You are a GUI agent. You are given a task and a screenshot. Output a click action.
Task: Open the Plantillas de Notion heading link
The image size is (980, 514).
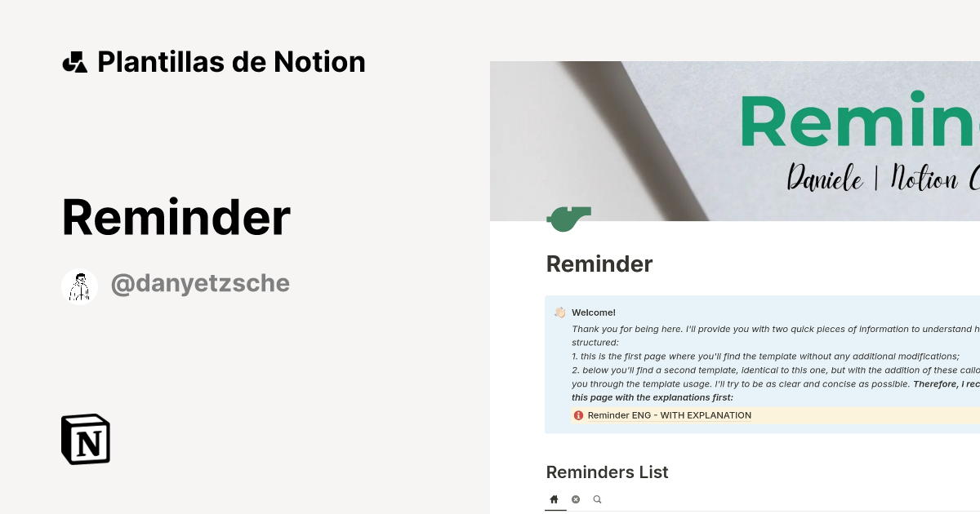(231, 62)
